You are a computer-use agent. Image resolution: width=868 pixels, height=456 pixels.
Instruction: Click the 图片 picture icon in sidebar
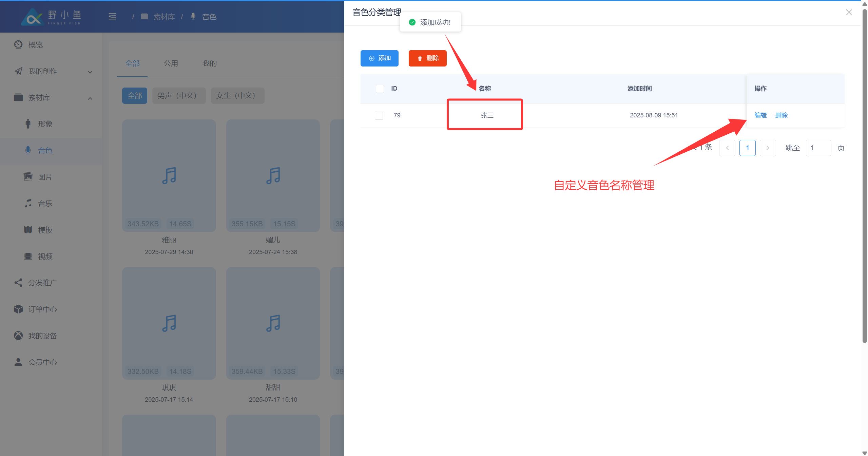tap(28, 177)
